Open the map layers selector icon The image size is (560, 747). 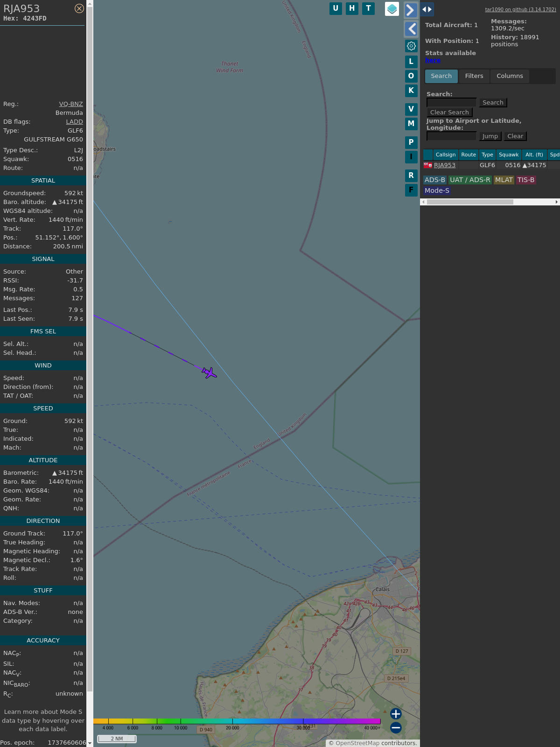point(392,9)
